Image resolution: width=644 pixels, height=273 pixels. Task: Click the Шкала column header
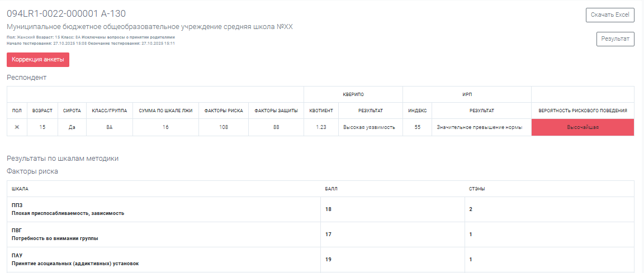click(20, 189)
